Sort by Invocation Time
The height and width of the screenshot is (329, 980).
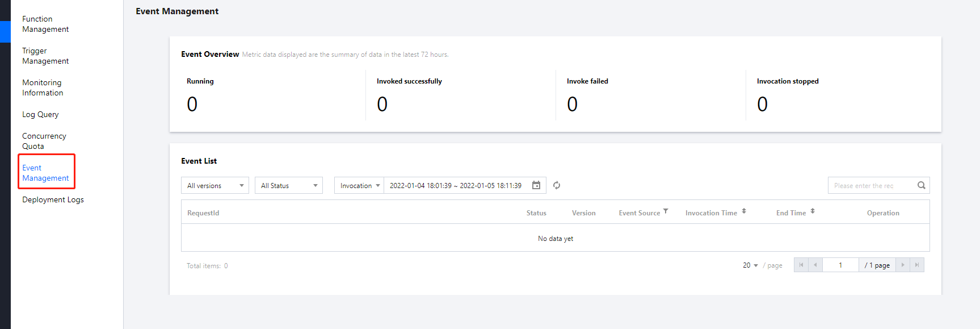point(744,211)
